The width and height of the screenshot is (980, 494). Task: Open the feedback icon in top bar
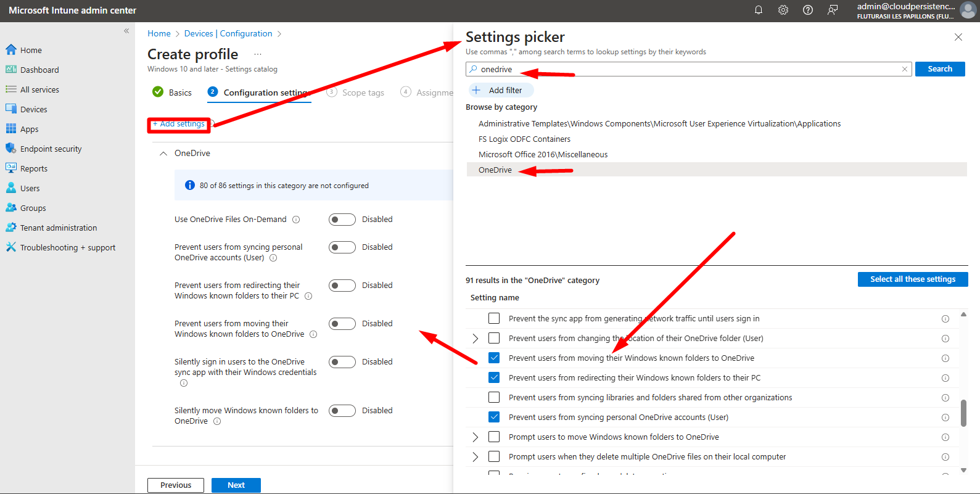(x=833, y=10)
